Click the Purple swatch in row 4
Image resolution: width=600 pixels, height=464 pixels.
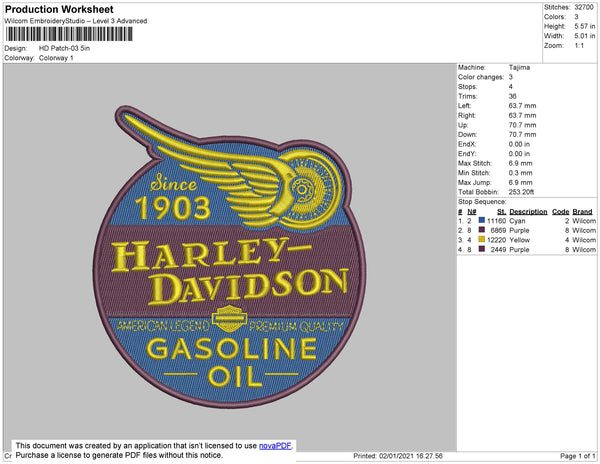(482, 249)
